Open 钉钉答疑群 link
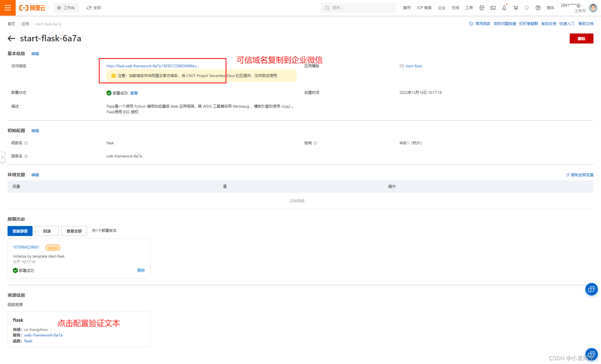 [x=529, y=24]
